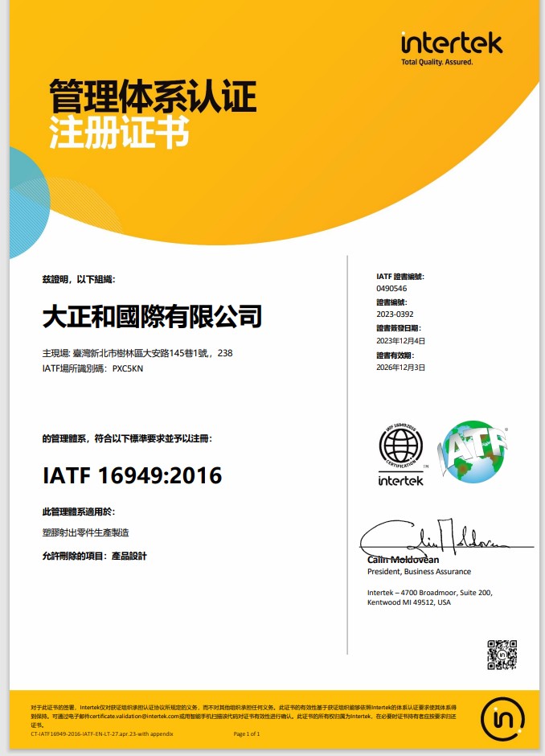
Task: Click the standard text IATF 16949:2016
Action: (133, 475)
